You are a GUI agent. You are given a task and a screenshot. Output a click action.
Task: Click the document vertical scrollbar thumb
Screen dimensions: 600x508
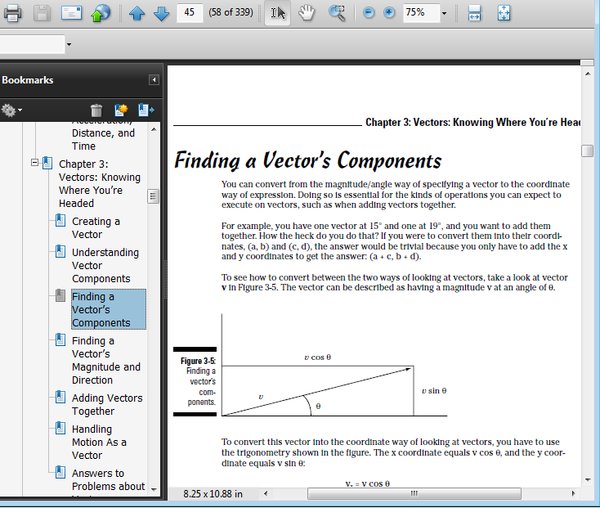pyautogui.click(x=587, y=151)
